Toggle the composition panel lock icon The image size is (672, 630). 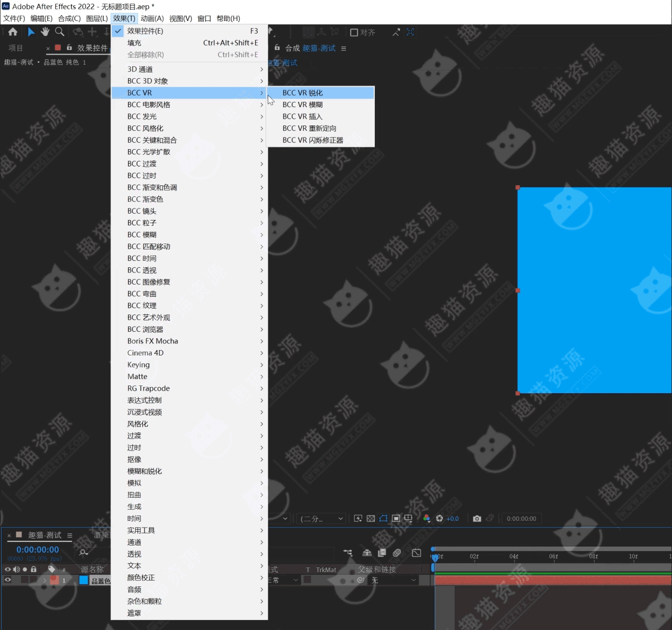pos(277,48)
